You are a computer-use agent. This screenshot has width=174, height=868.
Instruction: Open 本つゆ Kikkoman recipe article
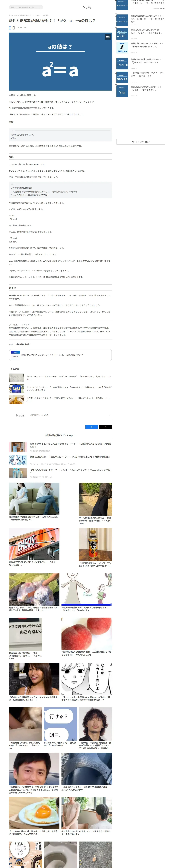coord(95,547)
